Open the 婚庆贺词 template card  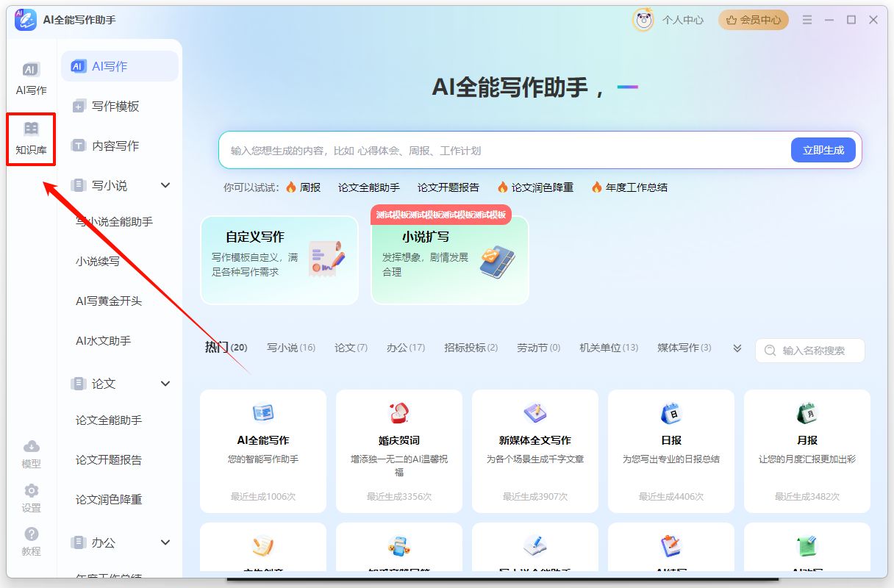tap(398, 451)
